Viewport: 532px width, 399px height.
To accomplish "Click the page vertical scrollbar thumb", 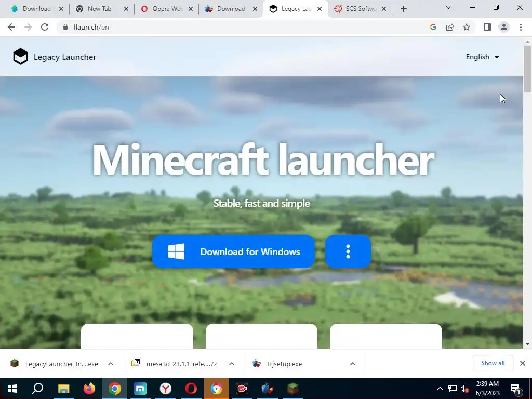I will pyautogui.click(x=527, y=69).
